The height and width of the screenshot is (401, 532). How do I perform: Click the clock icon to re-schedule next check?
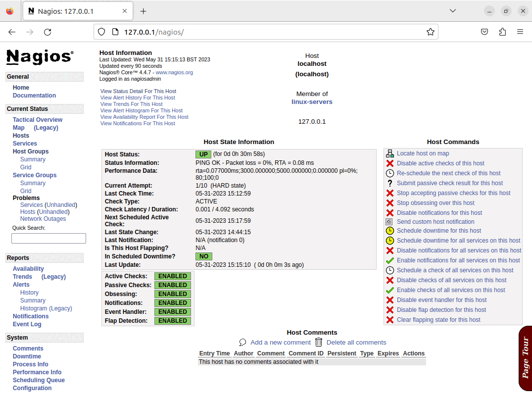click(x=389, y=173)
